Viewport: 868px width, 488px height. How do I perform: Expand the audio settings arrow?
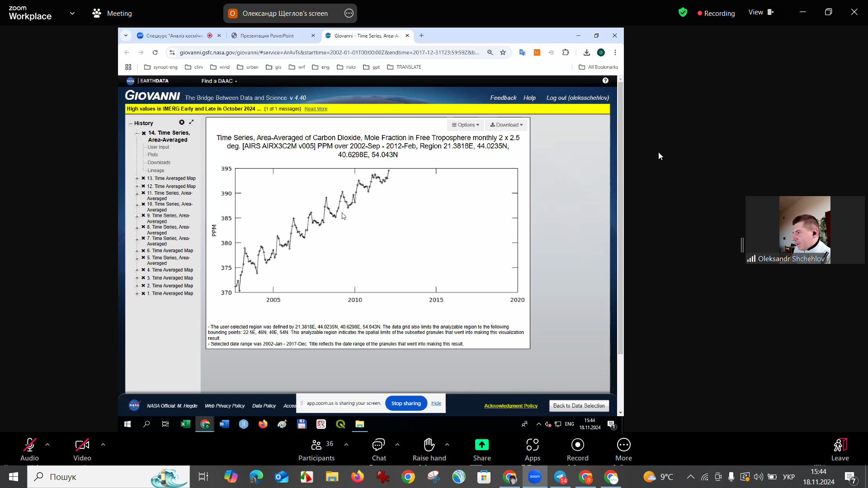click(x=47, y=445)
